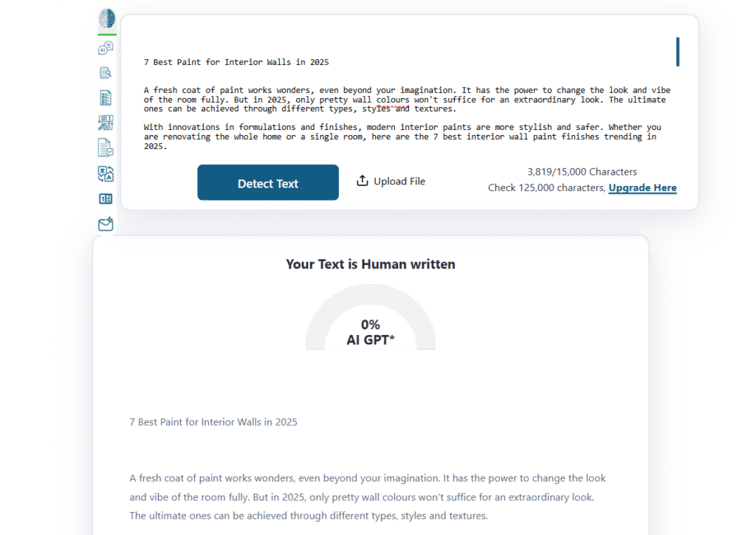Open the AI detector brain icon
Viewport: 756px width, 535px height.
coord(106,18)
